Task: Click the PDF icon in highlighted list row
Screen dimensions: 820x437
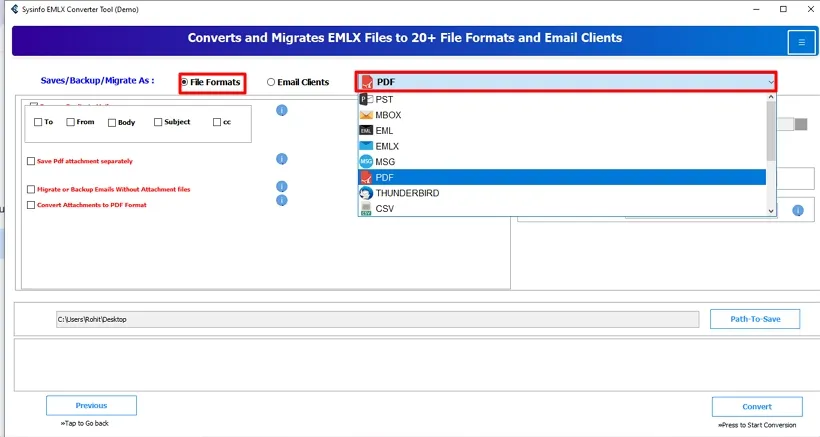Action: 366,177
